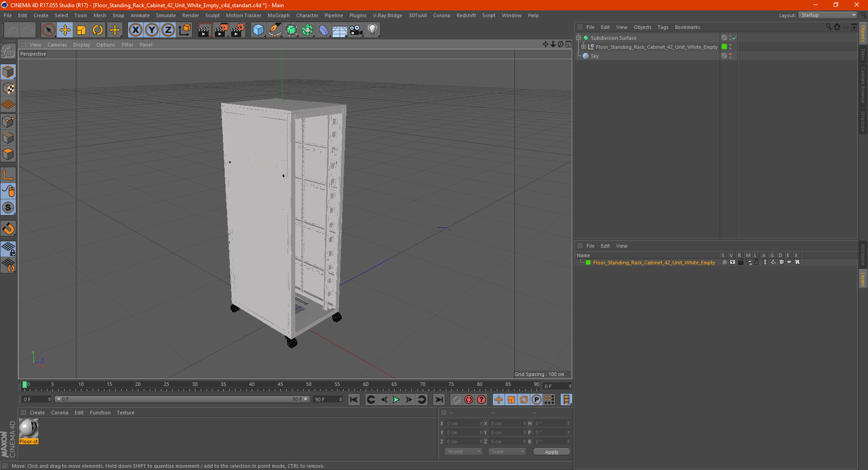Open the Scale mode dropdown
Viewport: 868px width, 470px height.
[x=507, y=451]
